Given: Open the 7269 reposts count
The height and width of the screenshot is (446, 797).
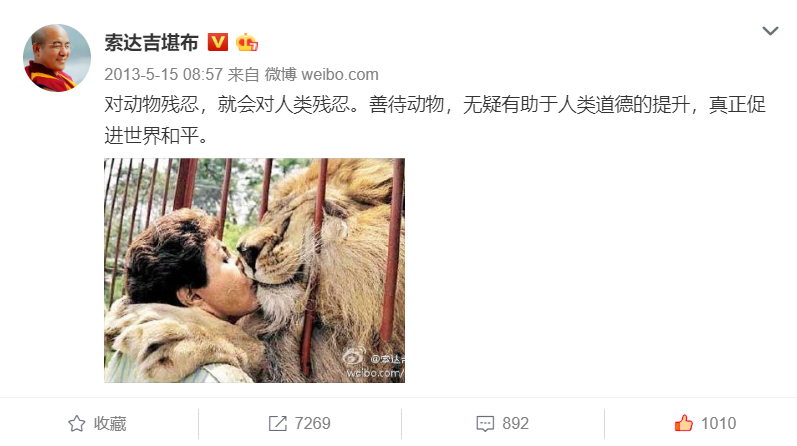Looking at the screenshot, I should point(313,423).
